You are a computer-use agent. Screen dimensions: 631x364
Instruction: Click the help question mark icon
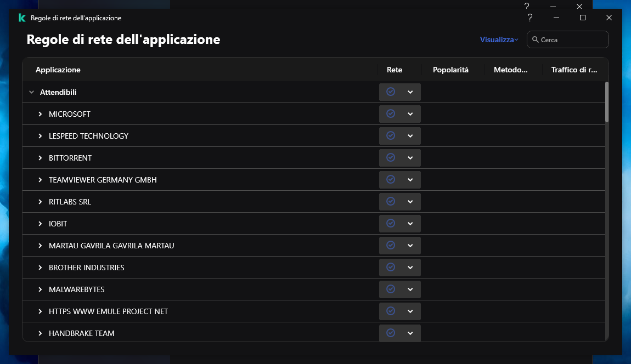point(530,18)
